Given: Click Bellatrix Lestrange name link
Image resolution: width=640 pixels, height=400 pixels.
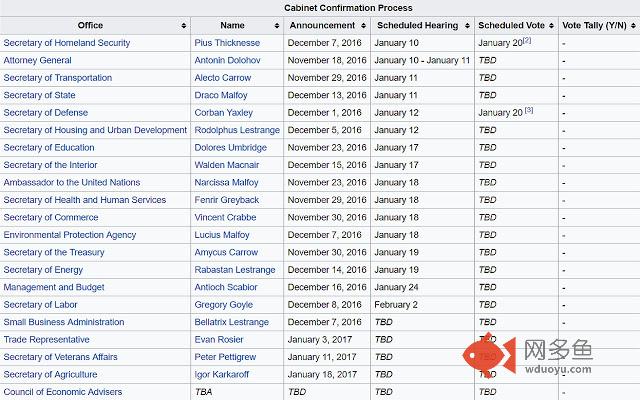Looking at the screenshot, I should pyautogui.click(x=231, y=322).
